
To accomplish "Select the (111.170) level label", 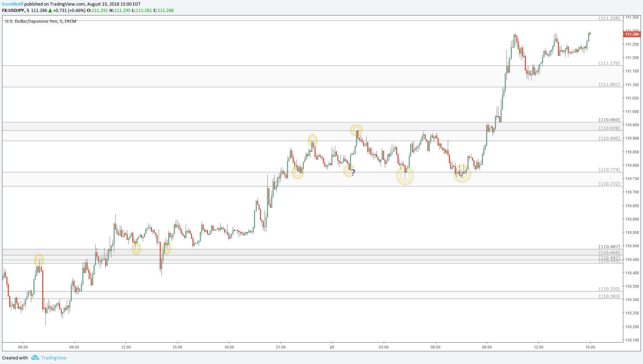I will (610, 63).
